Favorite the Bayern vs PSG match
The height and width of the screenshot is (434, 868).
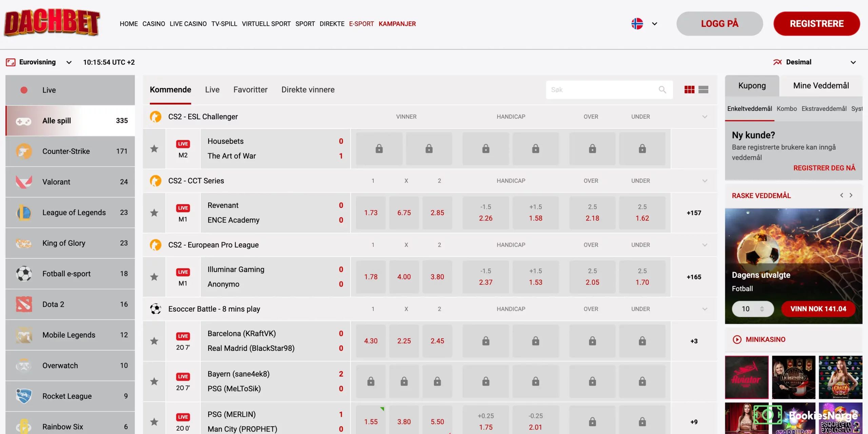click(x=154, y=381)
